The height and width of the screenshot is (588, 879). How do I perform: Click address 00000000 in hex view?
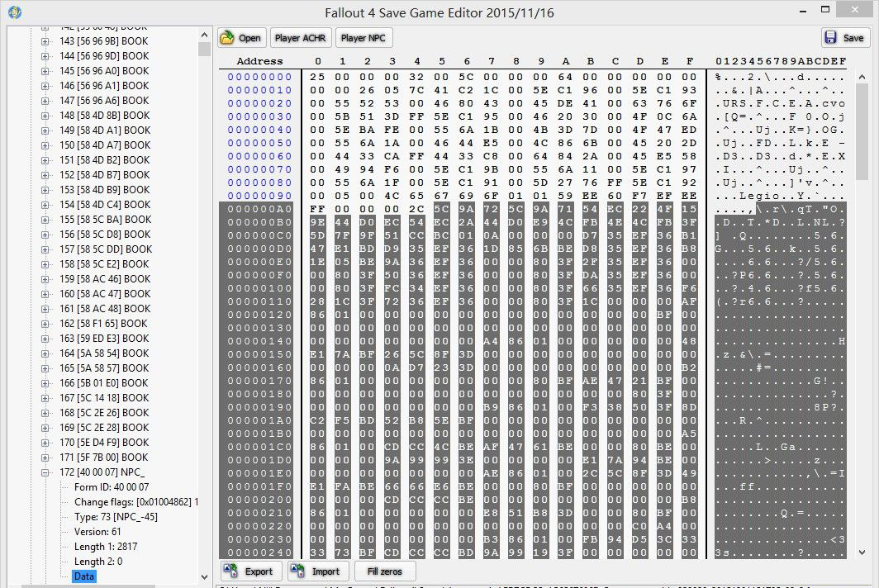[259, 77]
